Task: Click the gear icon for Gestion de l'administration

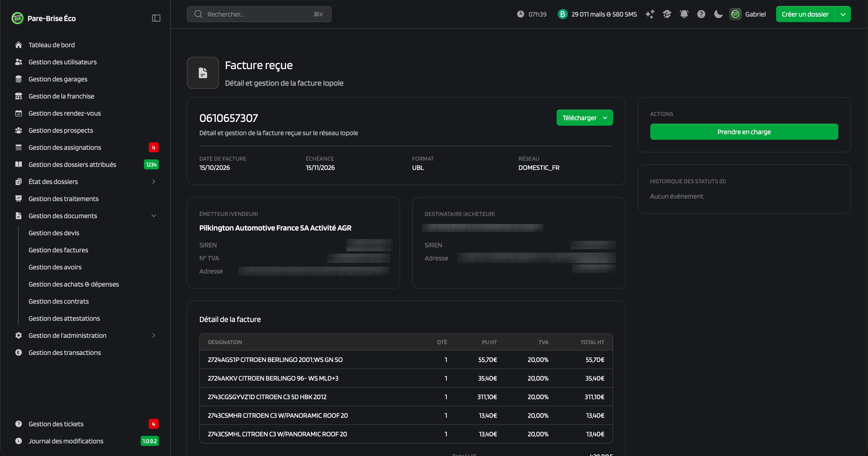Action: click(19, 336)
